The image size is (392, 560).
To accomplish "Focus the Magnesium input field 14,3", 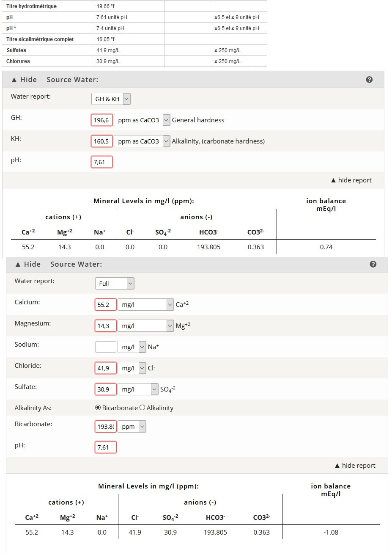I will [106, 326].
